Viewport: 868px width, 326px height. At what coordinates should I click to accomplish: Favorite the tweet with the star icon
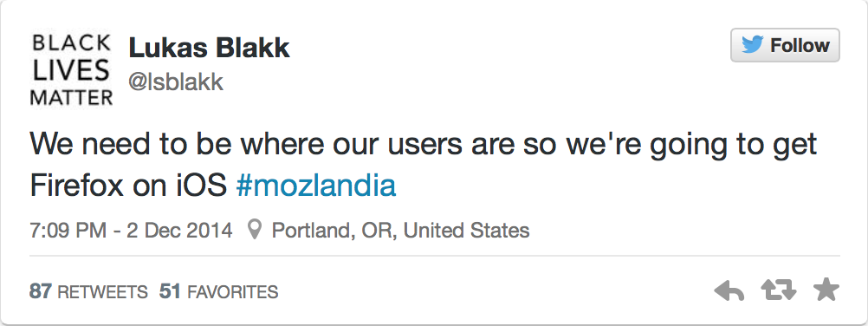pyautogui.click(x=826, y=290)
